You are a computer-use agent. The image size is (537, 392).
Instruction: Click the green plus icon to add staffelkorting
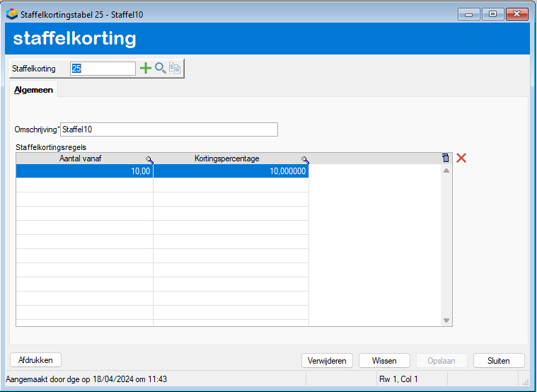[146, 68]
